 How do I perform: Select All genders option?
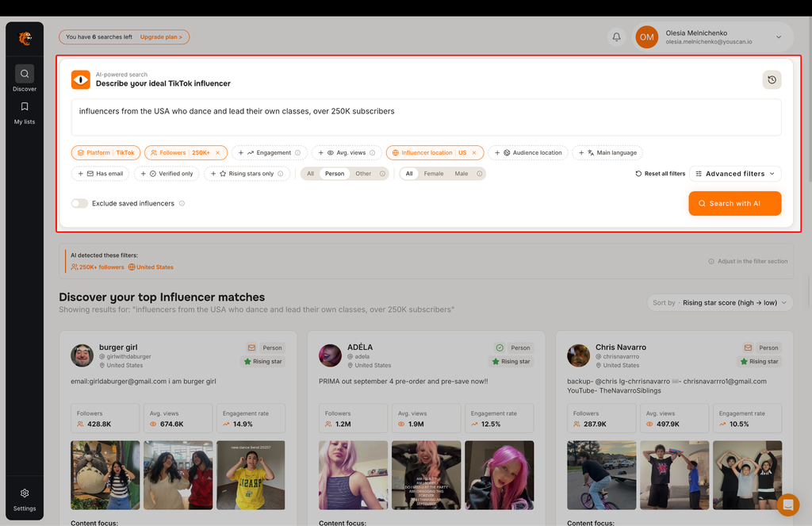pyautogui.click(x=409, y=174)
